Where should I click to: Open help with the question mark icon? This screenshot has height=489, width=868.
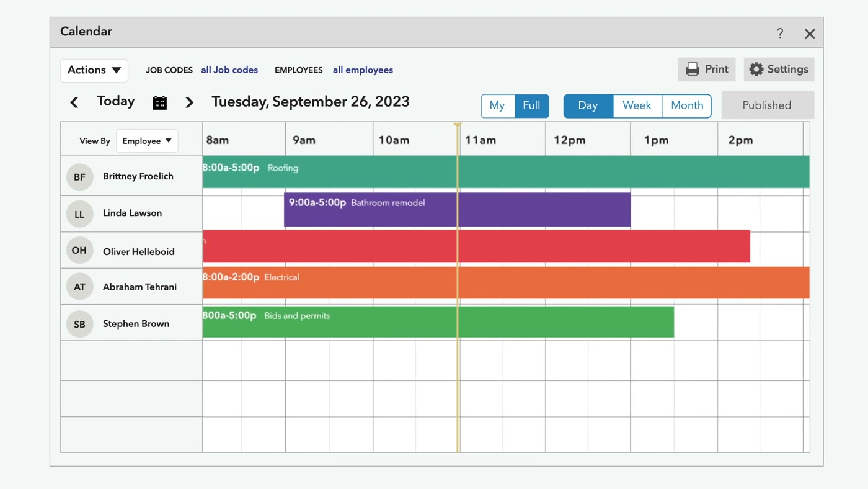(x=780, y=34)
